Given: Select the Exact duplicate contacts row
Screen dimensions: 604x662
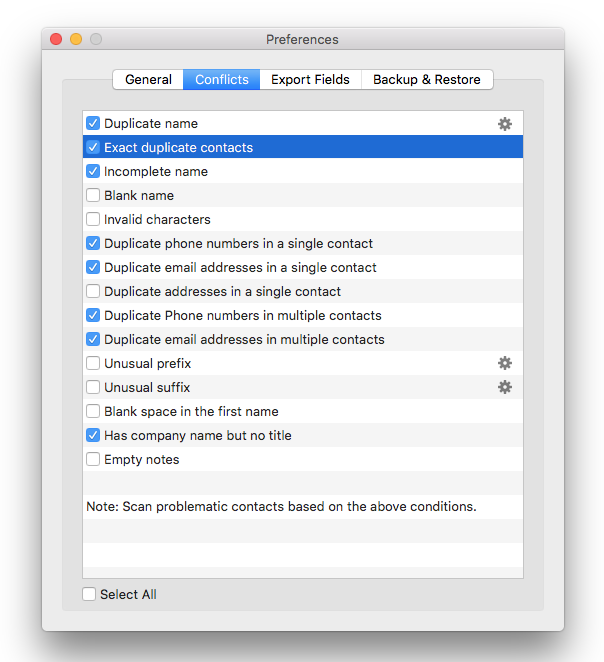Looking at the screenshot, I should (x=300, y=148).
